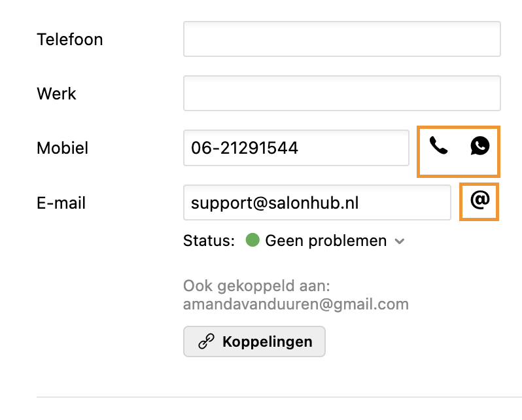
Task: Open the 'Geen problemen' status selector
Action: [x=326, y=241]
